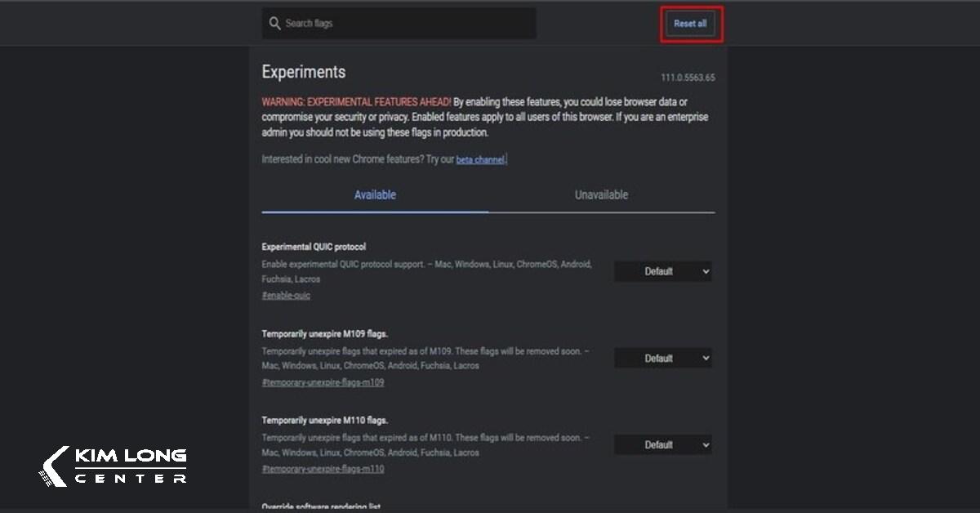Click the magnifier icon in the search bar

(x=275, y=24)
